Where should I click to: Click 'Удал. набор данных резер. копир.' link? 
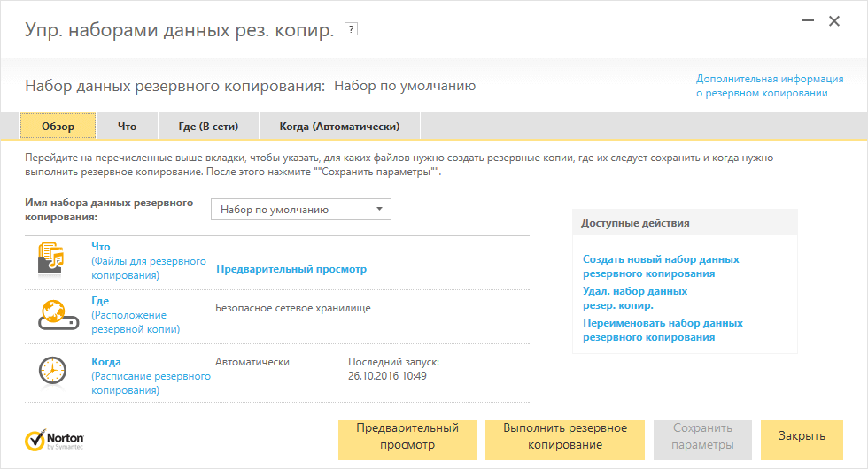[x=634, y=298]
